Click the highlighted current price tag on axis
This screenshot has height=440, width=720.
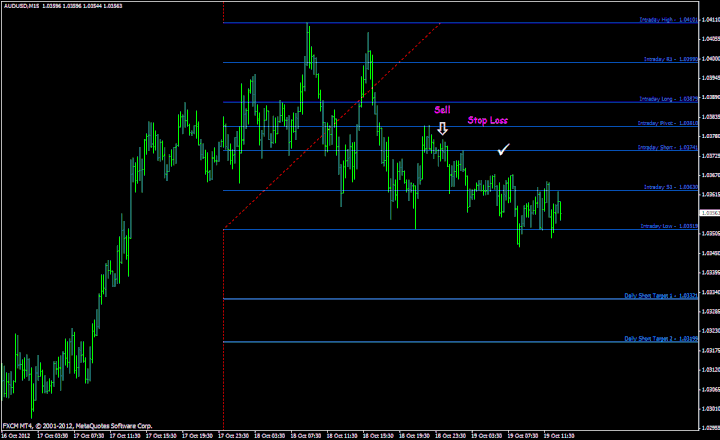(710, 213)
